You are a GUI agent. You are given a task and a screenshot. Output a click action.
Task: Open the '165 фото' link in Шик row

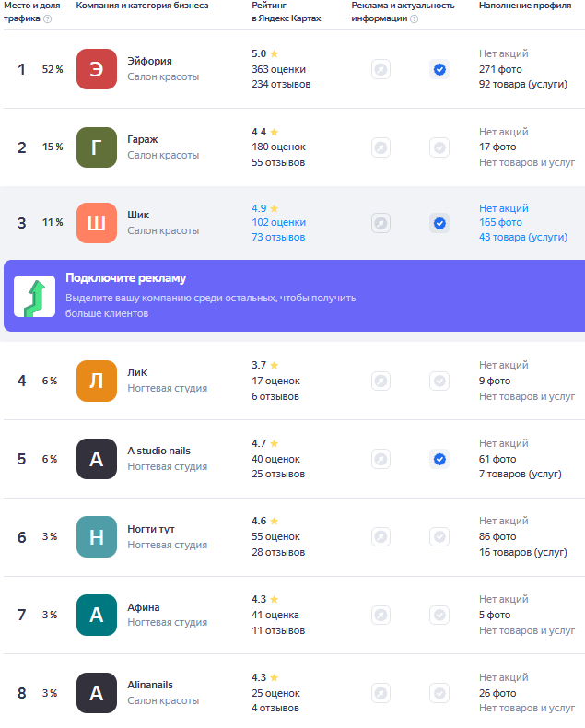coord(500,222)
